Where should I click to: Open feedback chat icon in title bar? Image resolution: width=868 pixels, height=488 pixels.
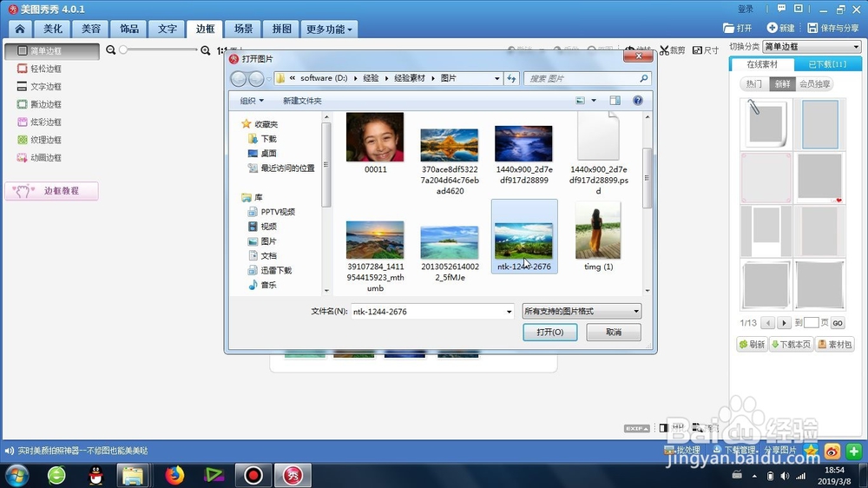tap(782, 9)
